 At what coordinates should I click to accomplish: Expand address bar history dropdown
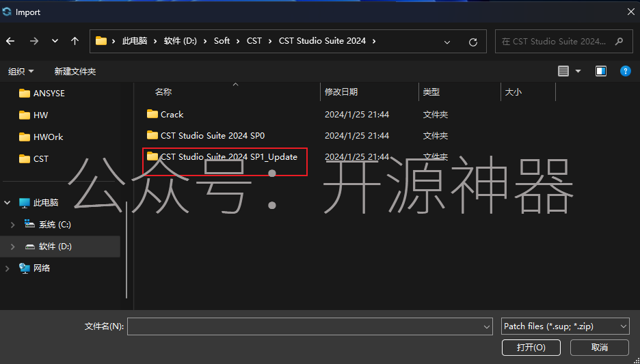click(x=447, y=42)
